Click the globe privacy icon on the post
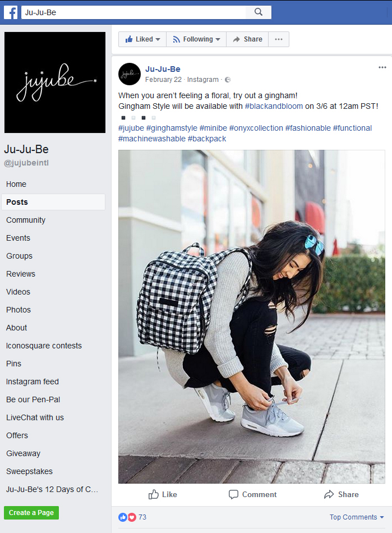This screenshot has height=533, width=392. click(x=228, y=80)
